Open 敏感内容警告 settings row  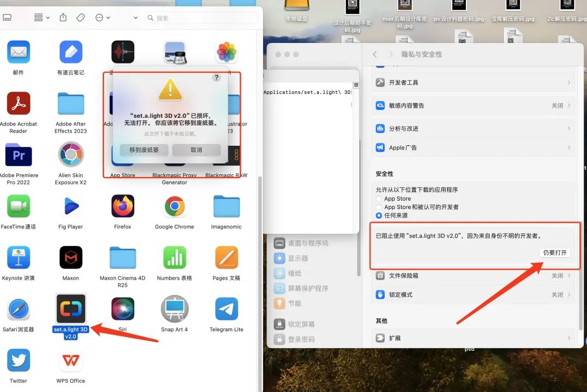click(x=473, y=105)
